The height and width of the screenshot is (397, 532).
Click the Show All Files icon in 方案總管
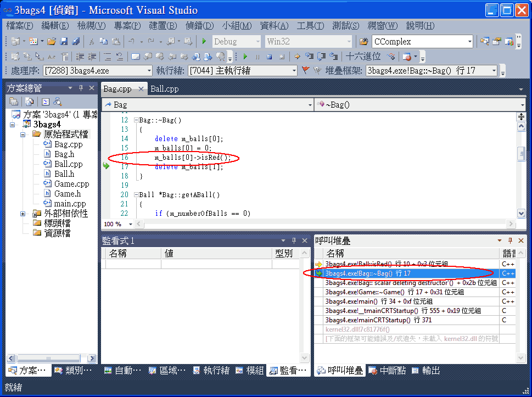click(x=30, y=102)
